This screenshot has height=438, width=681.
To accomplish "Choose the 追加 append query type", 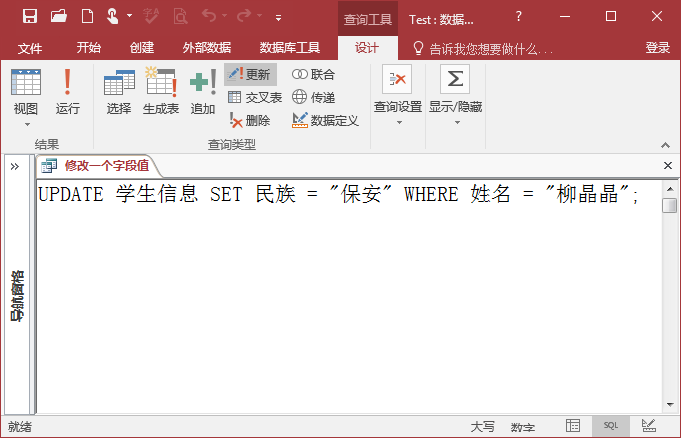I will (x=203, y=92).
